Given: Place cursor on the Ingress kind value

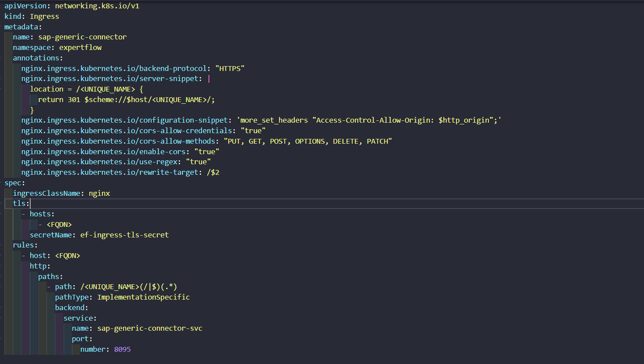Looking at the screenshot, I should [44, 17].
